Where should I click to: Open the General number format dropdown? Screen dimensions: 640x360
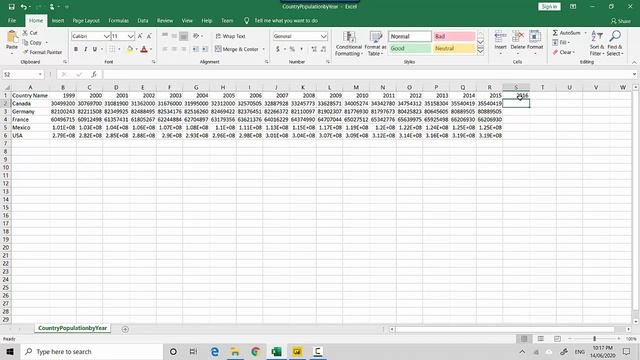[324, 36]
